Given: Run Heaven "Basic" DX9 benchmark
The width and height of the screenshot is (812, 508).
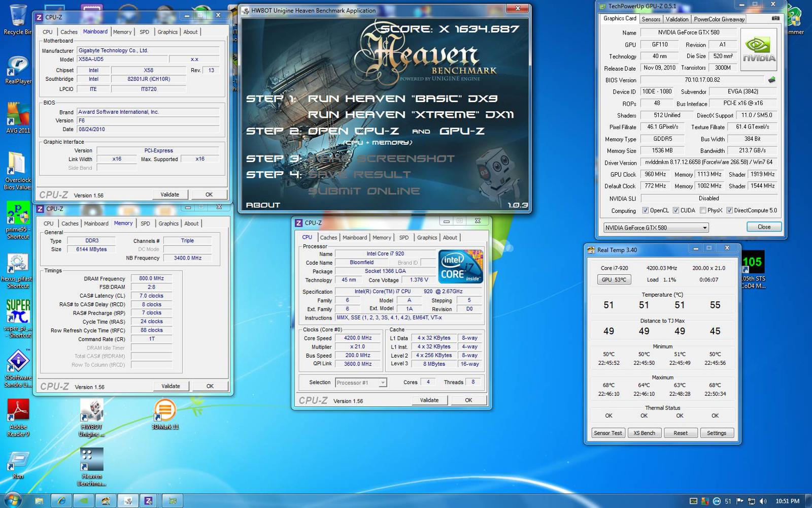Looking at the screenshot, I should pyautogui.click(x=402, y=99).
